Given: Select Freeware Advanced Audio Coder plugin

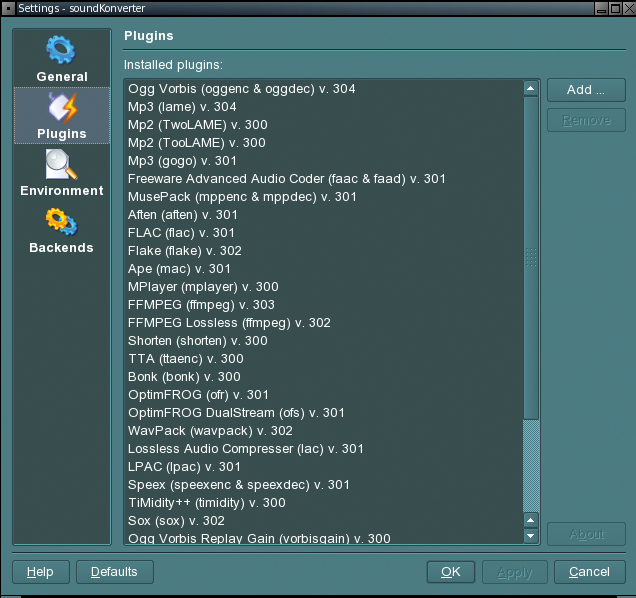Looking at the screenshot, I should pyautogui.click(x=323, y=179).
